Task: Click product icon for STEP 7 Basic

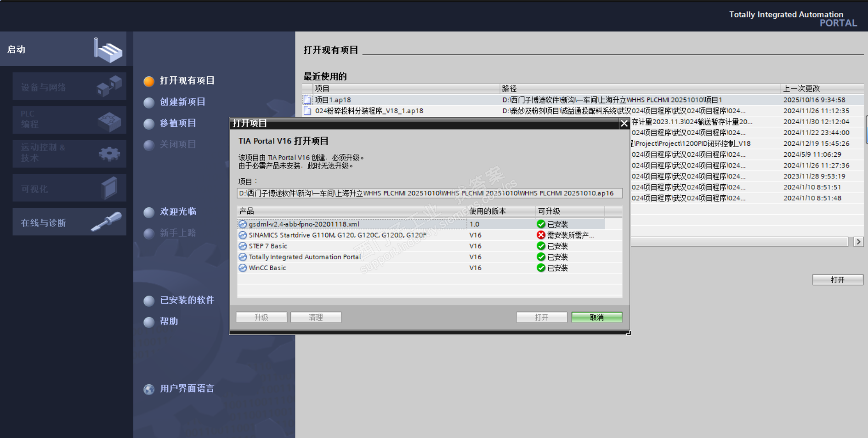Action: (243, 246)
